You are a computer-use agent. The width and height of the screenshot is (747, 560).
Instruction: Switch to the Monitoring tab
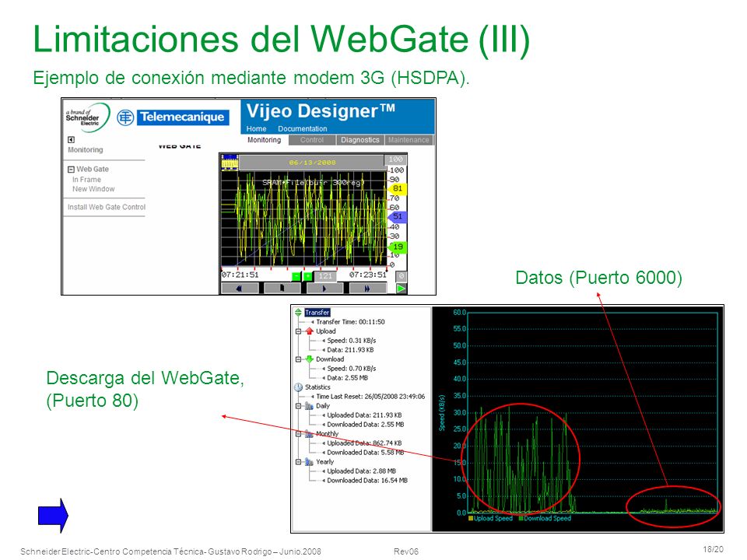click(265, 140)
